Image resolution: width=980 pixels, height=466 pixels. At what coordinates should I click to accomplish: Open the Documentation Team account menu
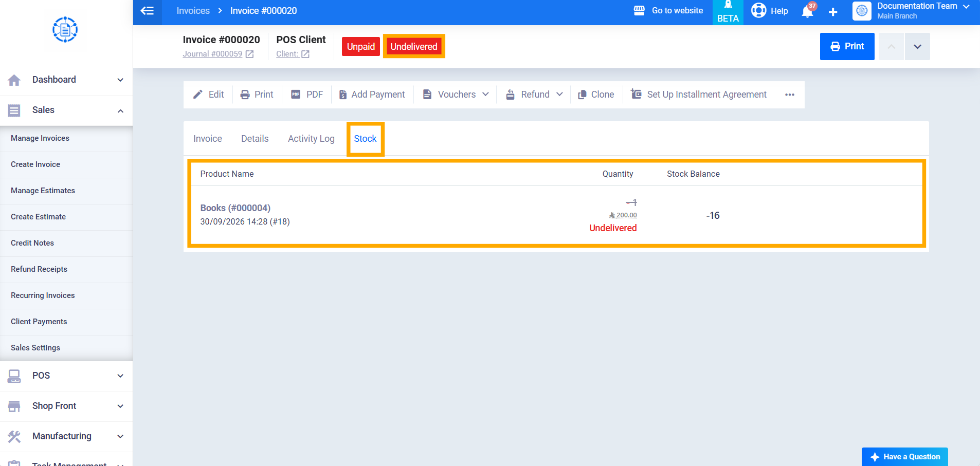[x=911, y=11]
